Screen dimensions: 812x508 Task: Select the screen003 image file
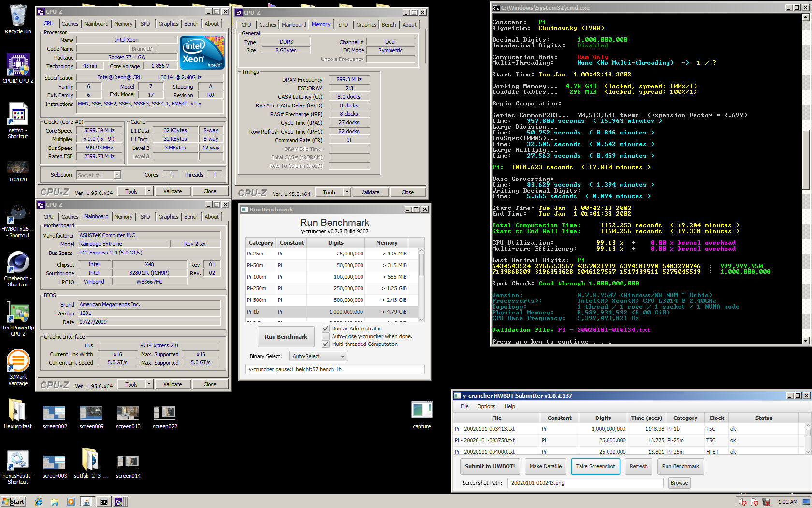[x=55, y=466]
